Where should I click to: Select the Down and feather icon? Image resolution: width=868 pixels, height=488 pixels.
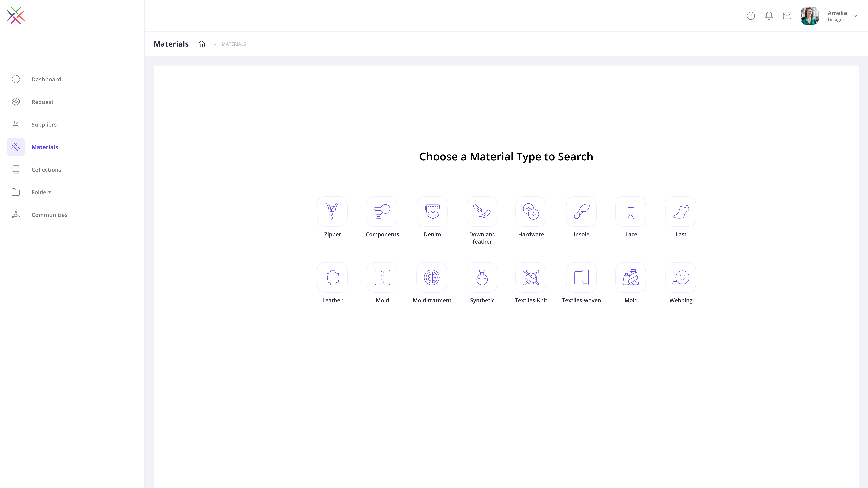pyautogui.click(x=482, y=211)
